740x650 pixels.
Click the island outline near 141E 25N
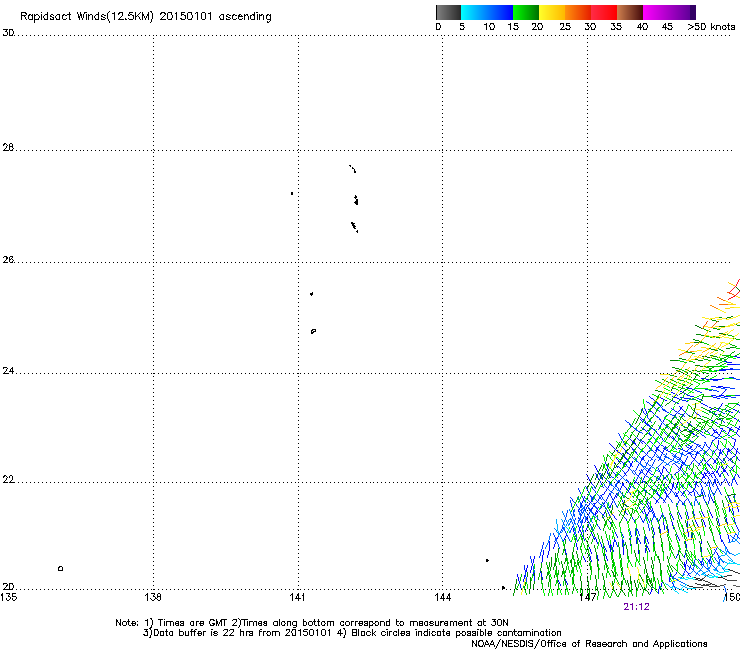pyautogui.click(x=313, y=331)
